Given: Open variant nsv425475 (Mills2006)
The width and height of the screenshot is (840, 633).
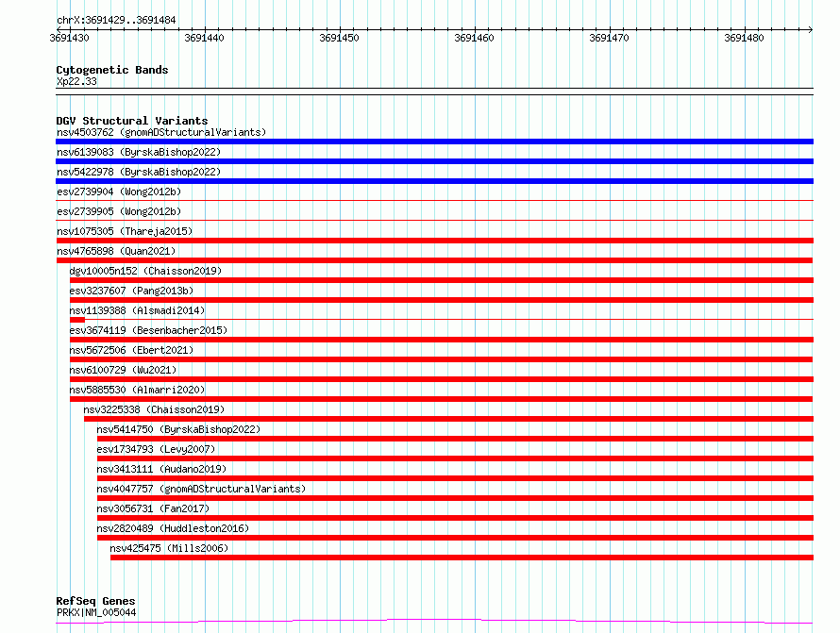Looking at the screenshot, I should (169, 548).
